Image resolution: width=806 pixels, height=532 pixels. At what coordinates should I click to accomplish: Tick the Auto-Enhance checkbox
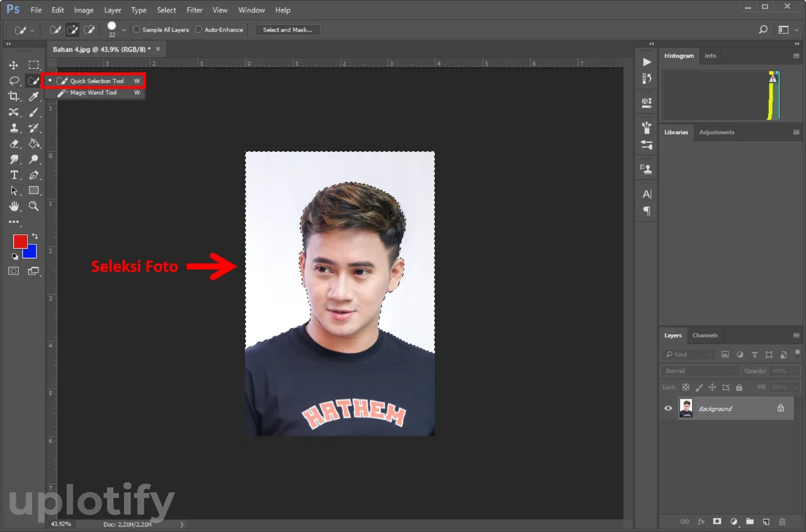[198, 30]
